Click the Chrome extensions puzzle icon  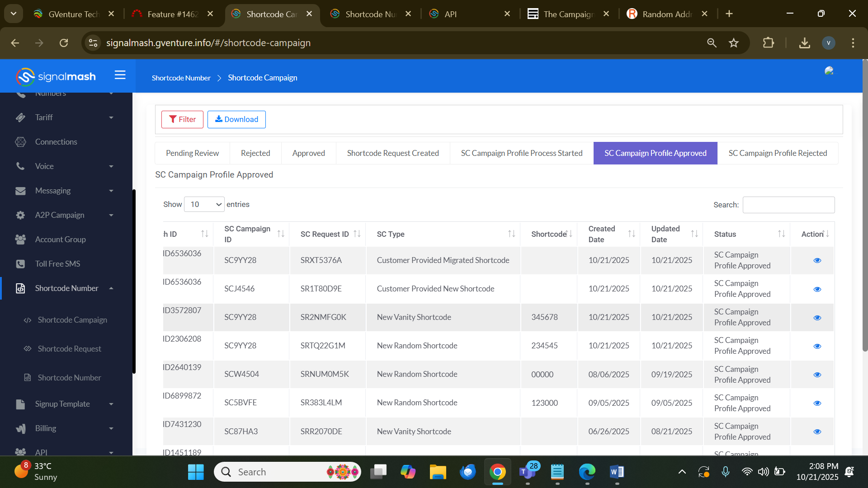coord(768,43)
